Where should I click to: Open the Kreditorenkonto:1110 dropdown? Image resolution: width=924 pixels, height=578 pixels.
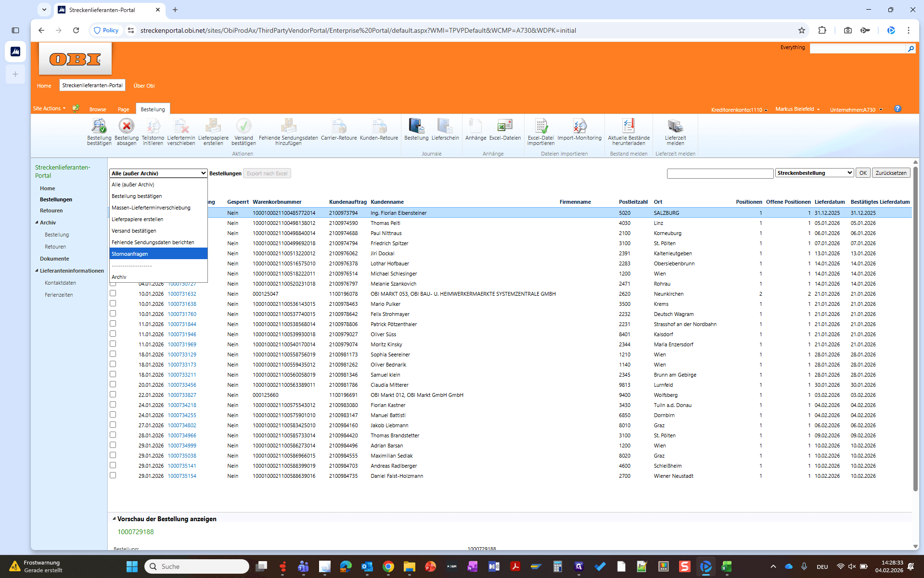pos(739,110)
